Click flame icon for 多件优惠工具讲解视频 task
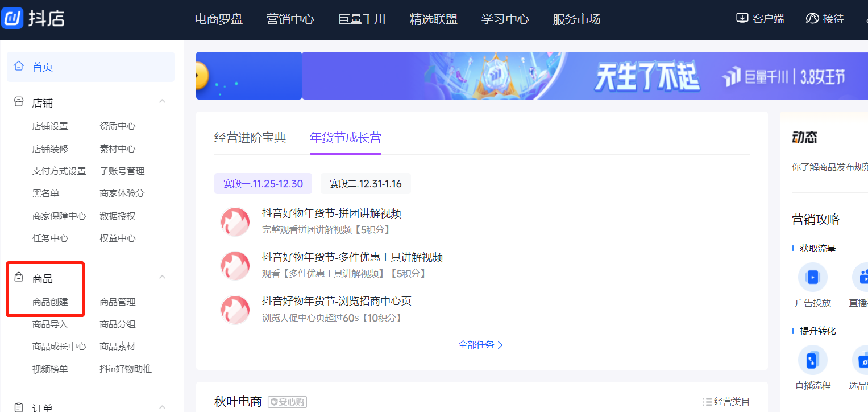 point(235,266)
